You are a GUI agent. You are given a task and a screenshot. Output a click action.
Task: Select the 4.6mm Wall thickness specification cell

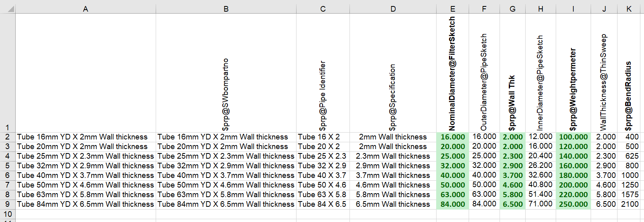(392, 185)
